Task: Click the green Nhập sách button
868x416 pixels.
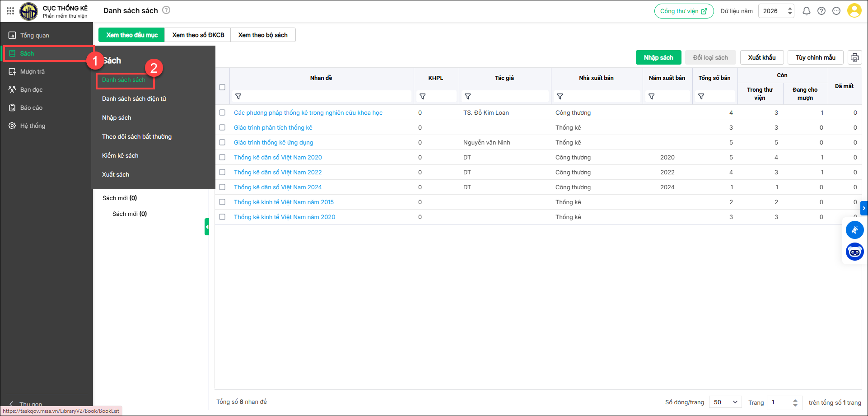Action: pyautogui.click(x=658, y=58)
